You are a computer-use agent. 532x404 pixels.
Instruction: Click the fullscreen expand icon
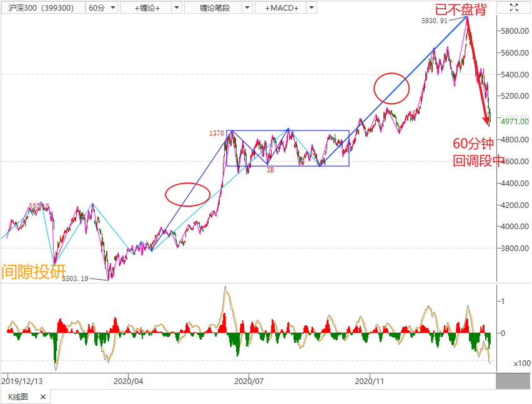514,7
